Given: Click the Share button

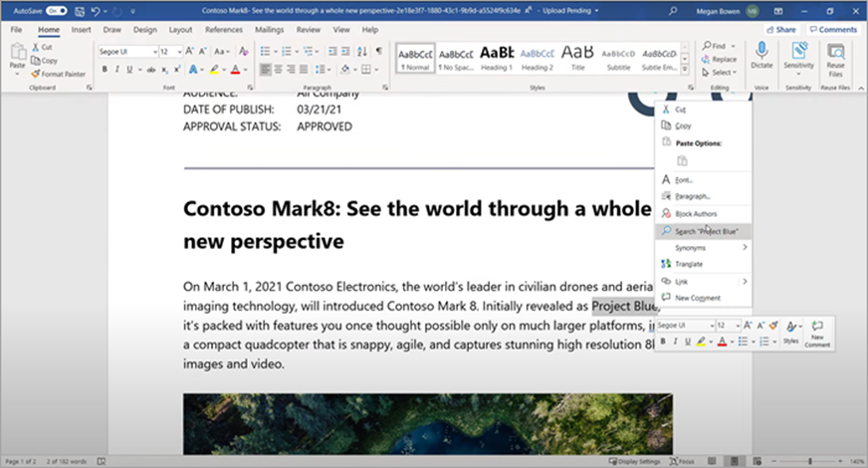Looking at the screenshot, I should click(x=781, y=29).
